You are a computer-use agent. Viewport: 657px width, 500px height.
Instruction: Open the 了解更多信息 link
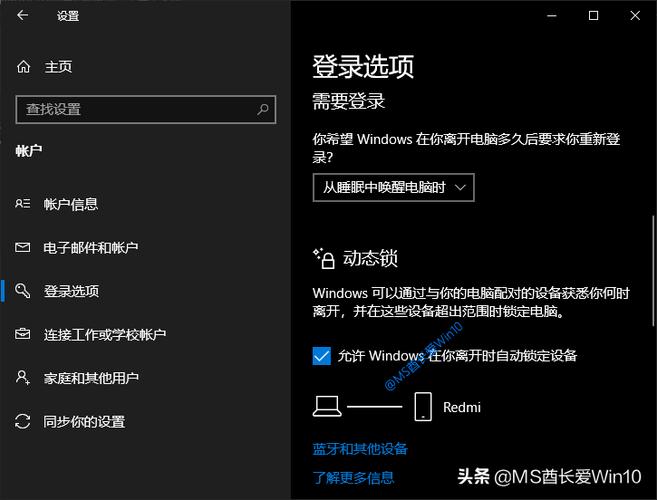click(x=353, y=477)
